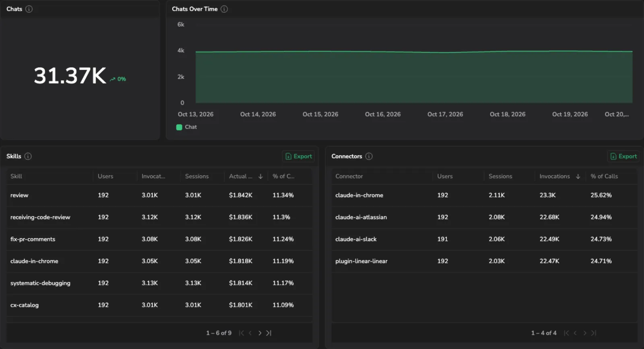Click 191 users for claude-ai-slack
The image size is (644, 349).
(442, 239)
